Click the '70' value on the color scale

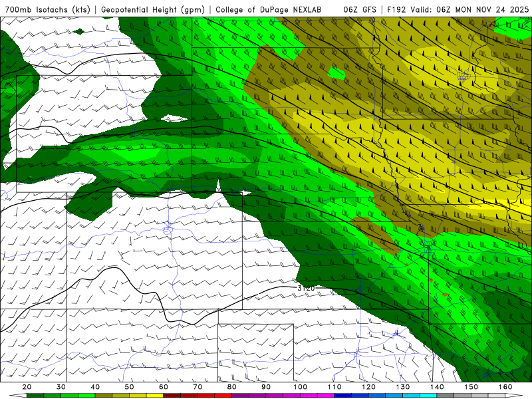[x=198, y=387]
